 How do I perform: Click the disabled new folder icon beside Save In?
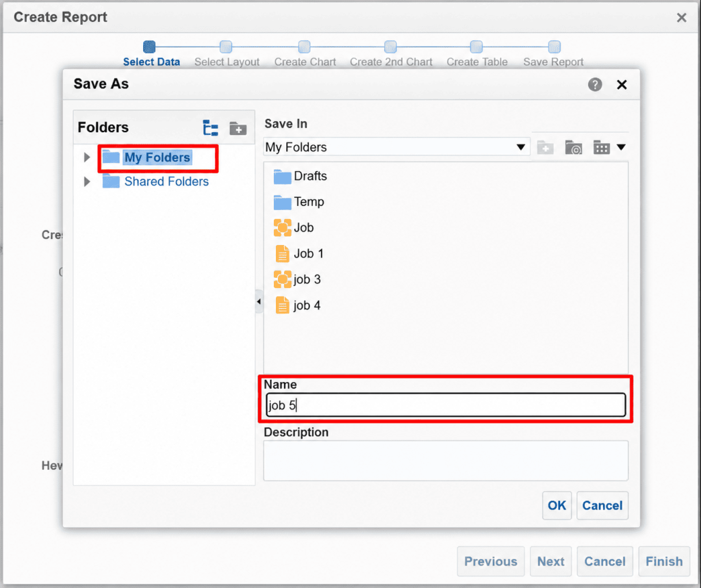click(x=545, y=147)
